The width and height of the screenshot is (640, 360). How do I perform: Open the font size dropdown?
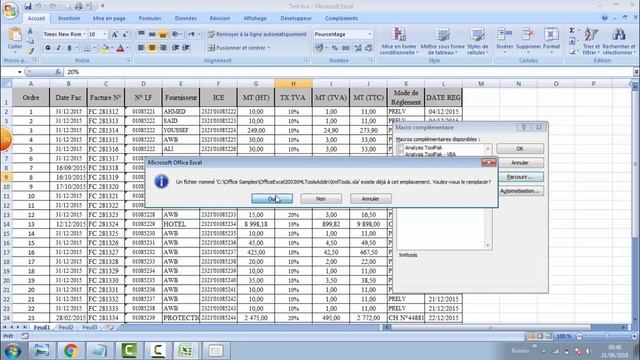[104, 34]
